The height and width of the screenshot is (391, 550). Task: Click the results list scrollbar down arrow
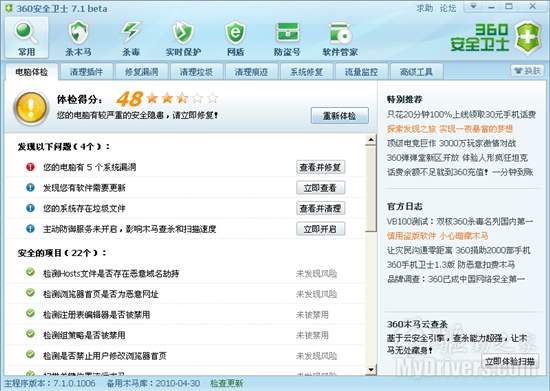[371, 369]
